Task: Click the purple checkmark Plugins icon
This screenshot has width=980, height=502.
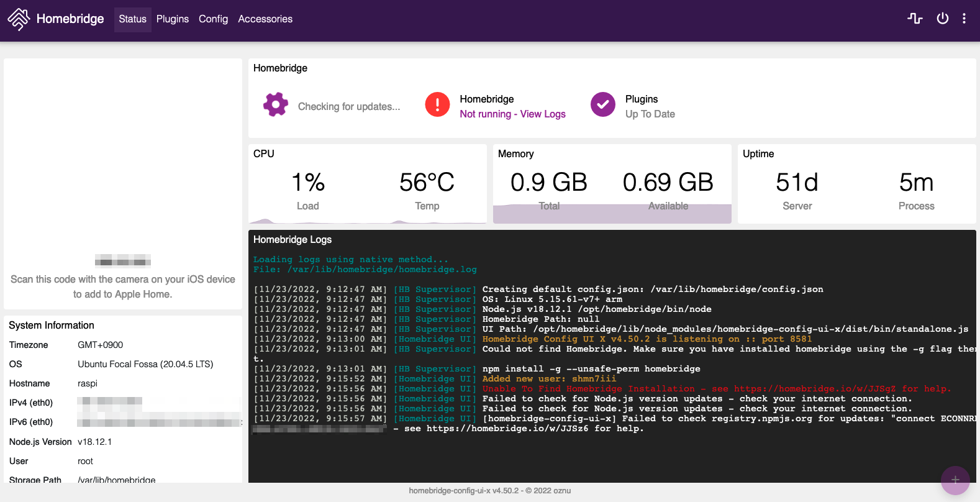Action: (x=602, y=104)
